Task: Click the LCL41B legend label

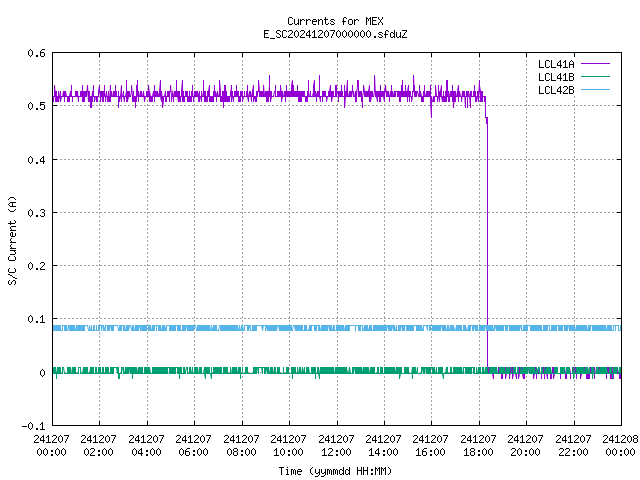Action: [x=556, y=77]
